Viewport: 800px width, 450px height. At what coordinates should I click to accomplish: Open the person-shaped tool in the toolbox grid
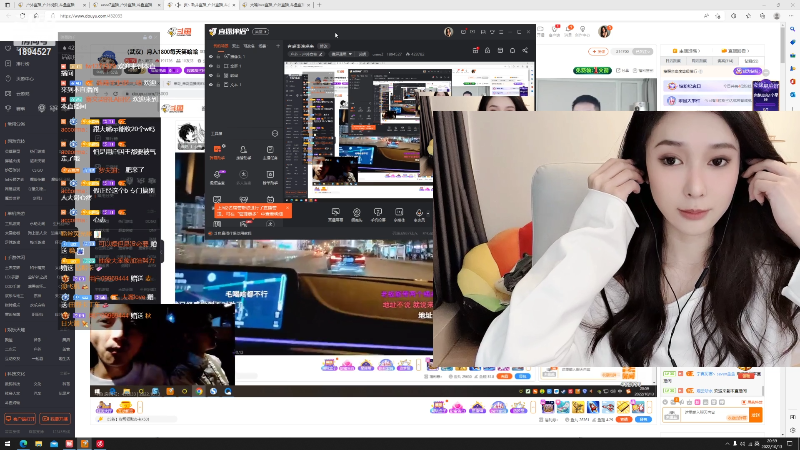tap(243, 152)
